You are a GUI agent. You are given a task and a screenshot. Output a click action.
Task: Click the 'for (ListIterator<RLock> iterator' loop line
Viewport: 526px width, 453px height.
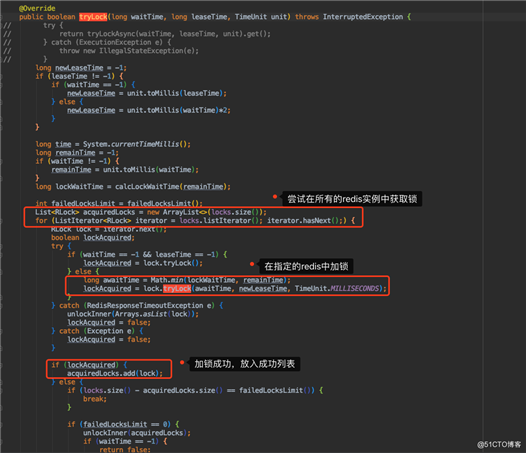(x=195, y=220)
